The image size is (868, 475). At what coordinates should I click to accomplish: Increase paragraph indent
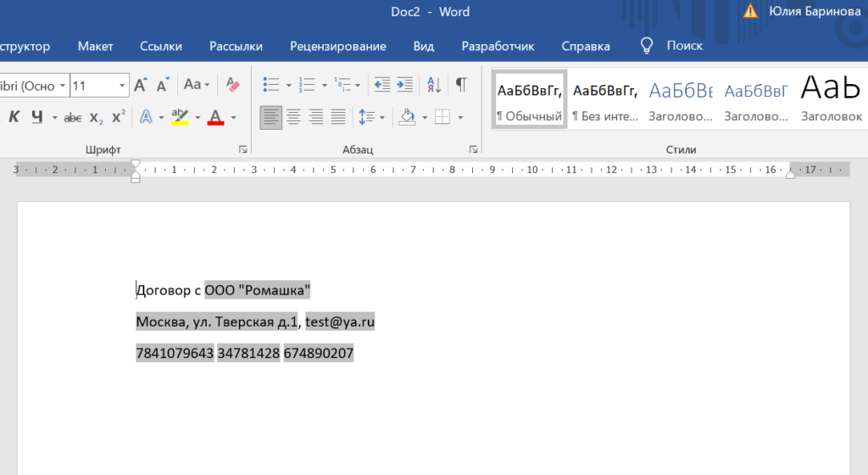(405, 85)
